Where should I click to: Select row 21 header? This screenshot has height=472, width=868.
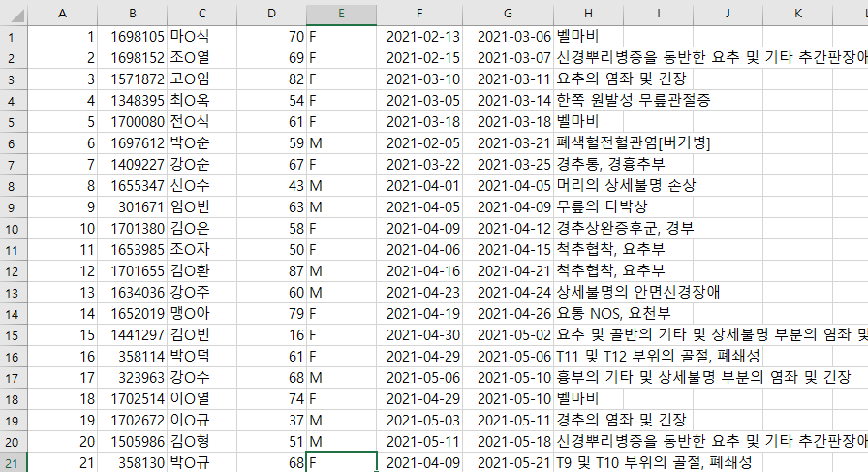14,462
